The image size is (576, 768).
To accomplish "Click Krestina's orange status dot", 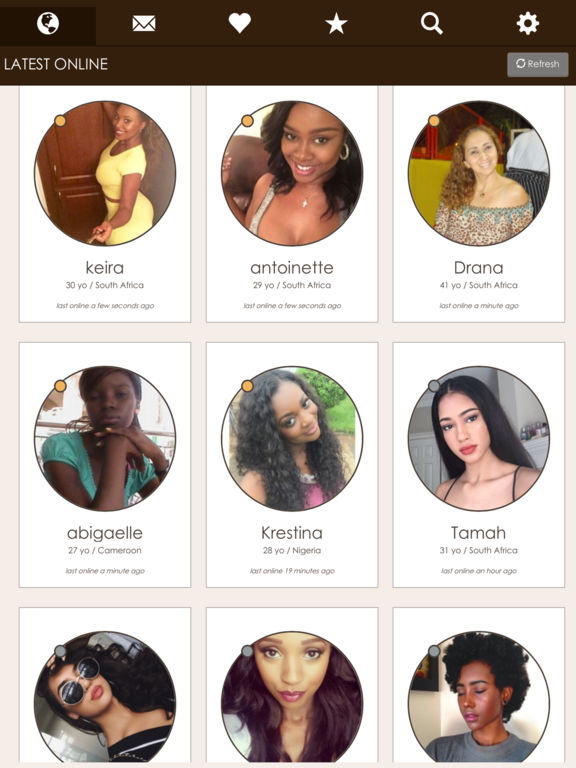I will pos(247,386).
